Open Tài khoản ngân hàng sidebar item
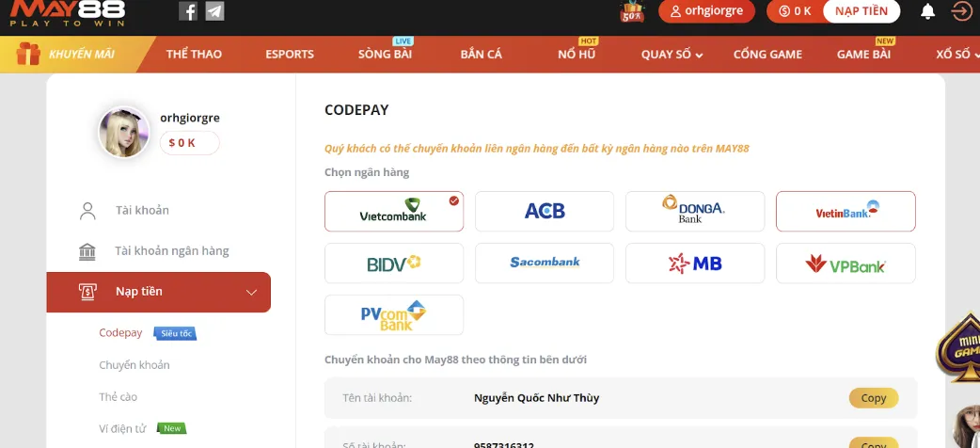 point(171,251)
